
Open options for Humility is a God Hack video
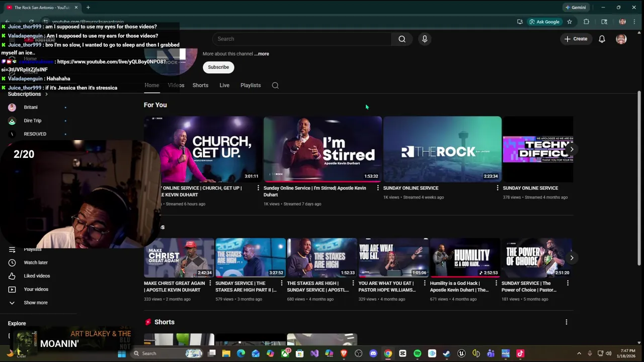[x=496, y=283]
